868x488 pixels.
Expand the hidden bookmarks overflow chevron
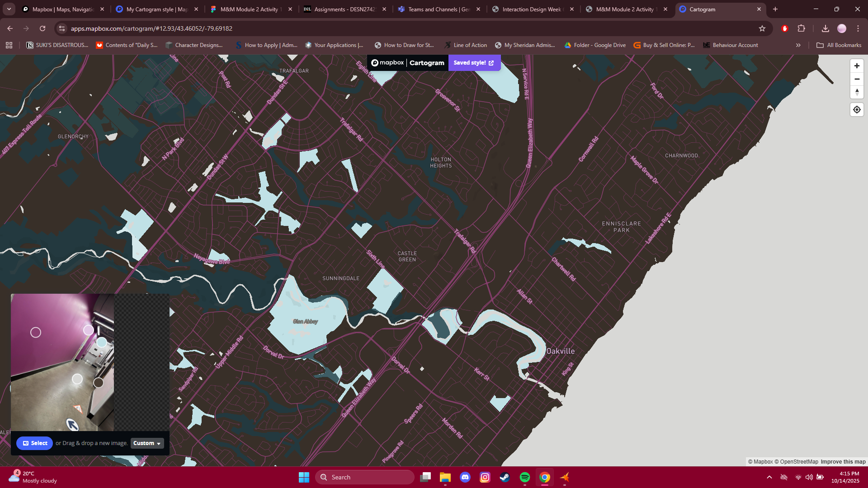click(798, 45)
